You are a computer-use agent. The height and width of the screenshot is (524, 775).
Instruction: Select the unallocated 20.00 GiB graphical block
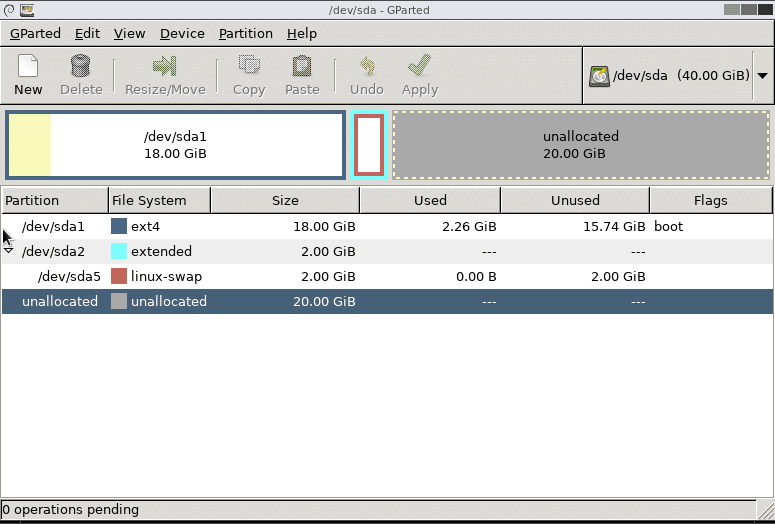581,145
